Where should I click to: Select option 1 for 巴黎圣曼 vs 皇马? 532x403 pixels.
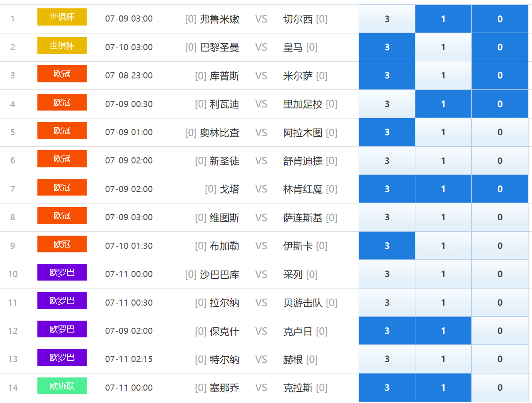[443, 47]
